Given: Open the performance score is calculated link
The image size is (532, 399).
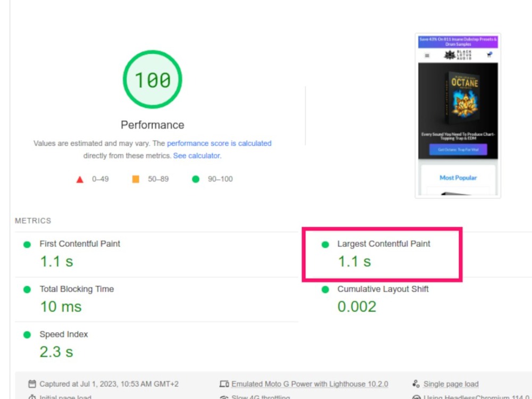Looking at the screenshot, I should (219, 143).
